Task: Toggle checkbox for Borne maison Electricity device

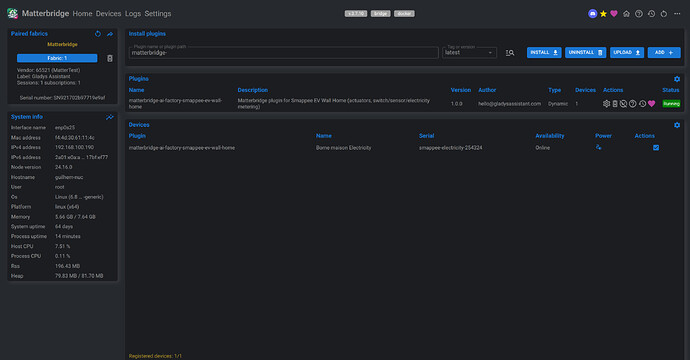Action: coord(656,148)
